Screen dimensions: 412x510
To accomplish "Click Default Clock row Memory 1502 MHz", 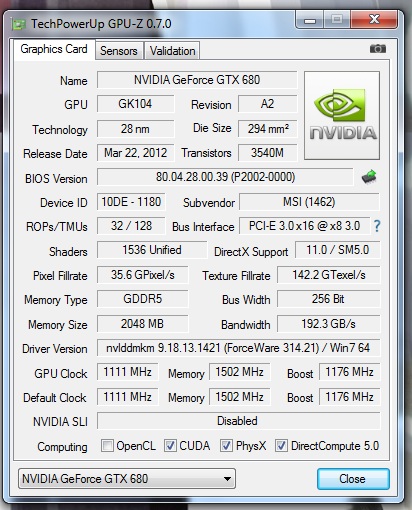I will click(239, 397).
